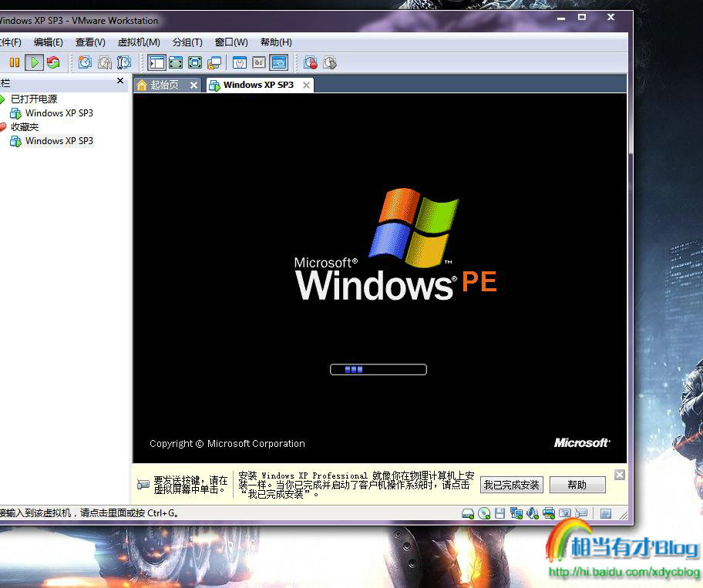Click the keyboard and mouse status icon

[581, 513]
